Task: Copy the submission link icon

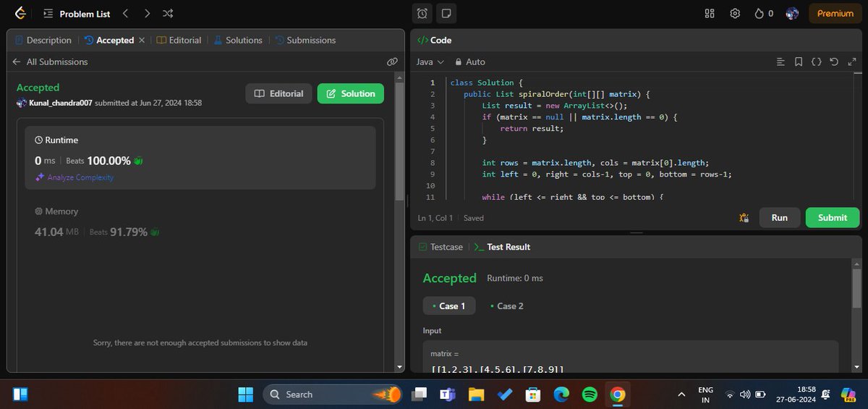Action: point(392,62)
